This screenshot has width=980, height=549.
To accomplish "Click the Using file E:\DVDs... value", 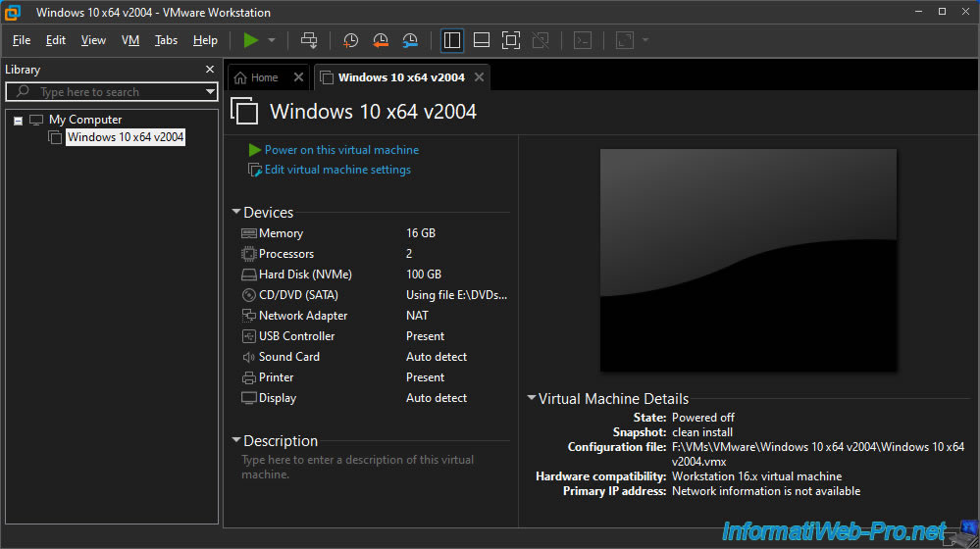I will coord(456,295).
